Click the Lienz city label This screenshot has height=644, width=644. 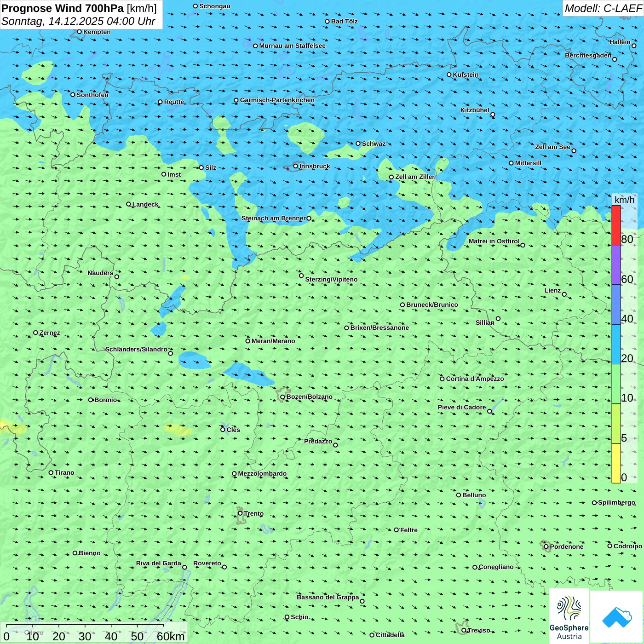click(x=552, y=290)
